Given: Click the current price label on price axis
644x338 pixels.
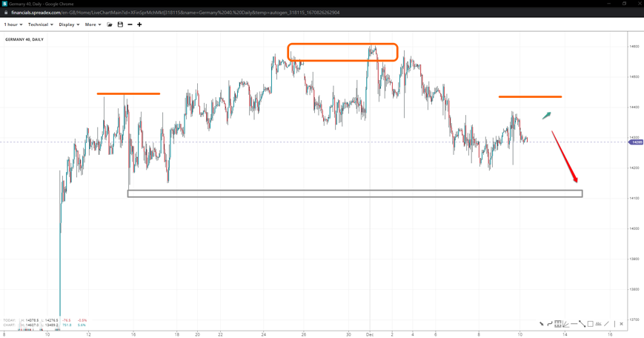Looking at the screenshot, I should coord(636,142).
